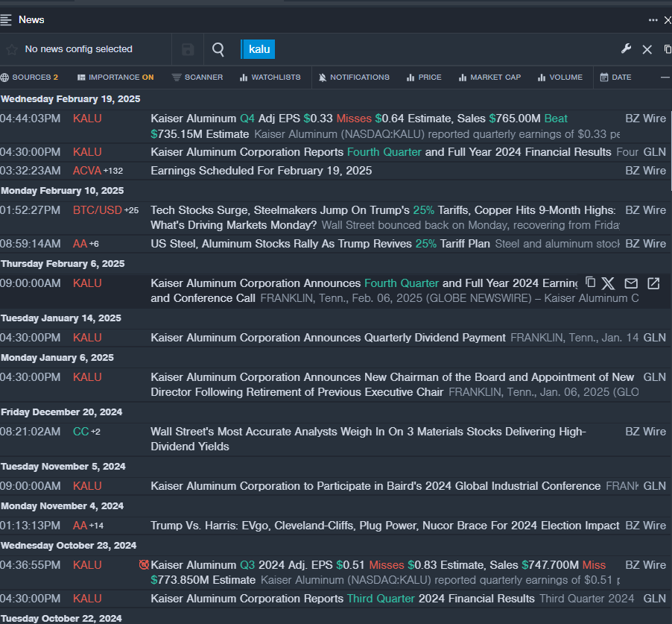
Task: Open the Market Cap filter dropdown
Action: [x=489, y=78]
